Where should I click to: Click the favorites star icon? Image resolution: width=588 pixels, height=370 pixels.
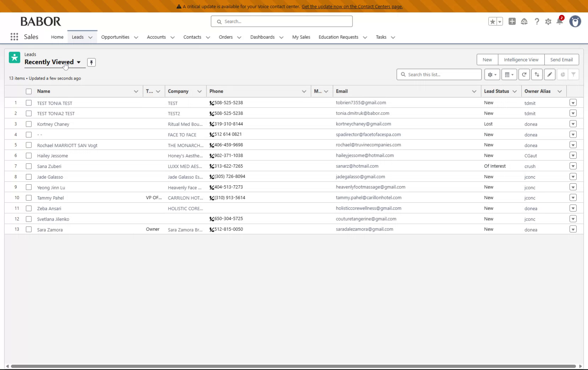(493, 21)
